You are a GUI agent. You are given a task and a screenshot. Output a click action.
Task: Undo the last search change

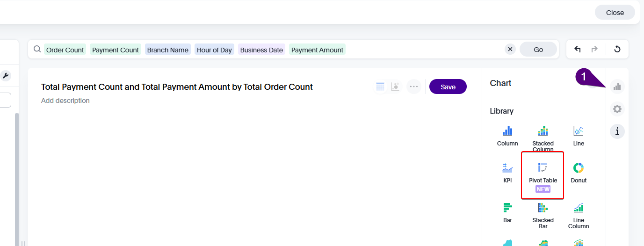click(x=578, y=49)
